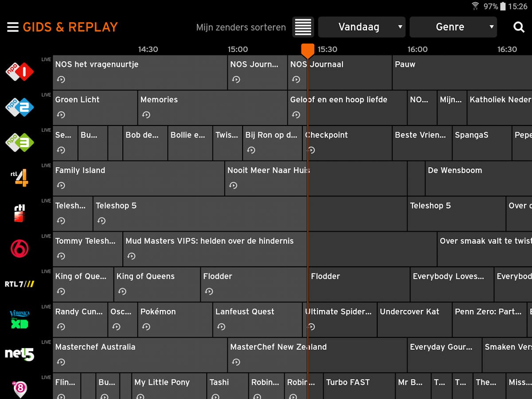
Task: Click the Mijn zenders sorteren label
Action: [241, 27]
